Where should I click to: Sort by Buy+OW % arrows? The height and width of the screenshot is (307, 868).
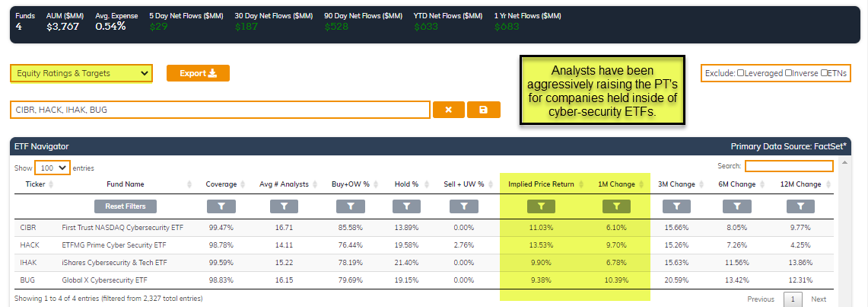click(x=375, y=184)
